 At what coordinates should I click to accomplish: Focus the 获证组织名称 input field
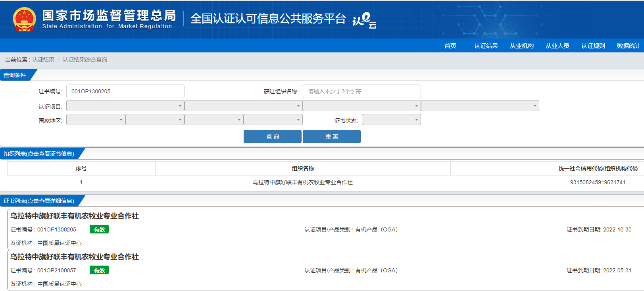362,91
